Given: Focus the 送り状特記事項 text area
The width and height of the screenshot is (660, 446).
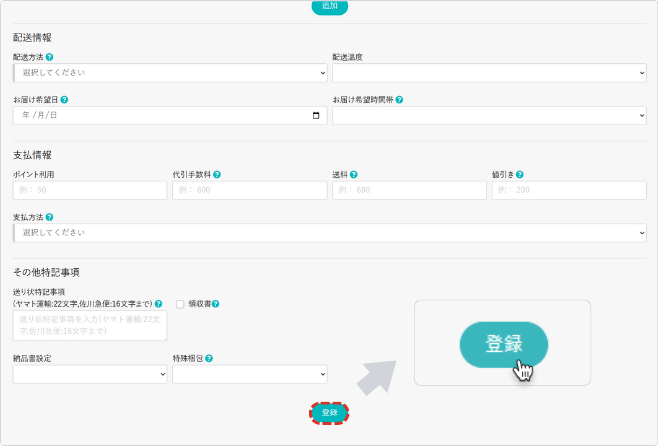Looking at the screenshot, I should pyautogui.click(x=90, y=325).
